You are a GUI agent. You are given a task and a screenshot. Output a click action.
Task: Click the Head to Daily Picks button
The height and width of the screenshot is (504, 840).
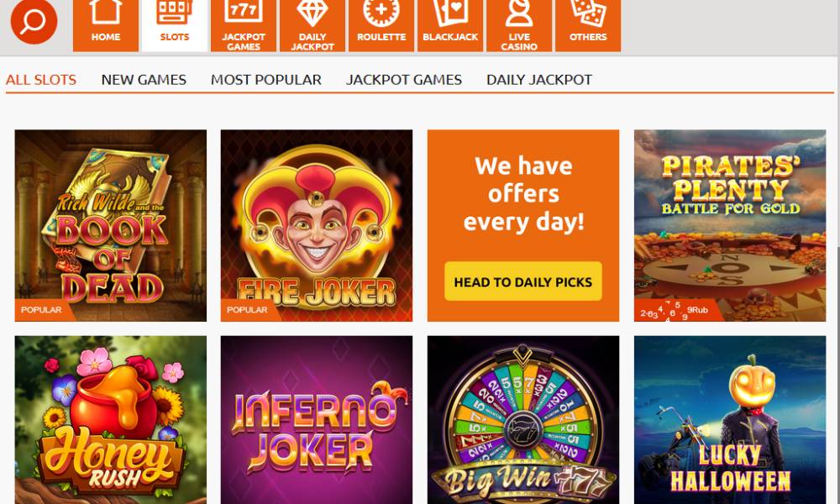click(x=522, y=281)
